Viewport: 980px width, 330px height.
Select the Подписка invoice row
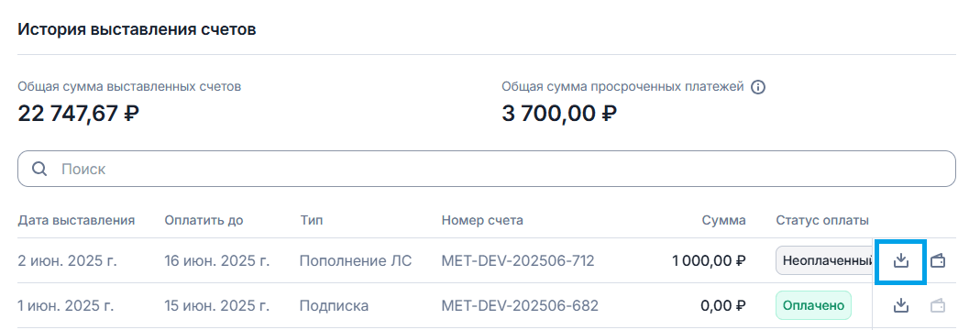pyautogui.click(x=487, y=305)
